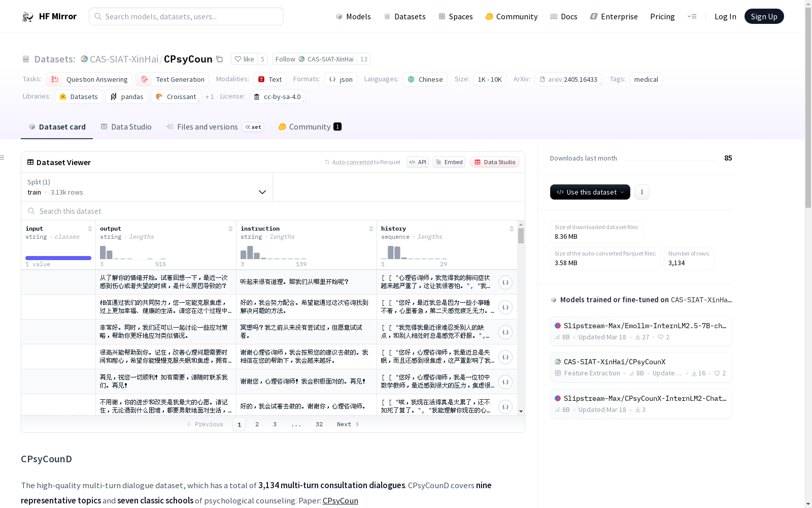Click the Question Answering task tag
Viewport: 812px width, 508px height.
pyautogui.click(x=89, y=79)
